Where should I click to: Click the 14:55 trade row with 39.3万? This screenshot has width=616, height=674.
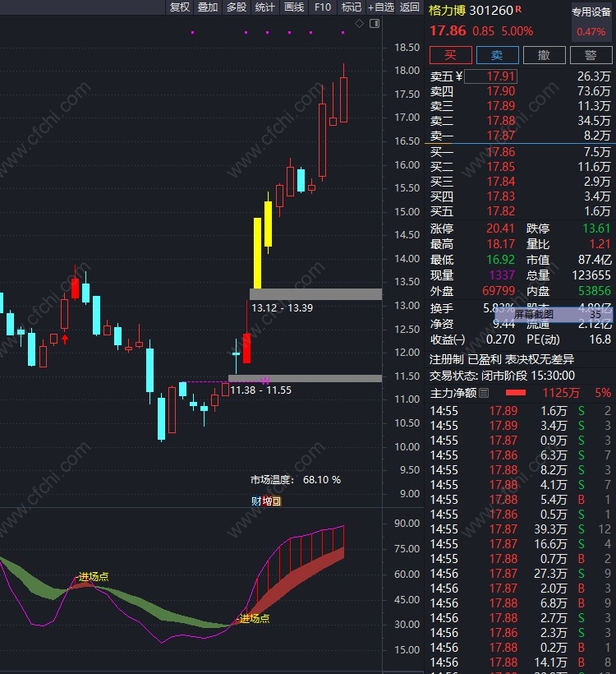(520, 529)
